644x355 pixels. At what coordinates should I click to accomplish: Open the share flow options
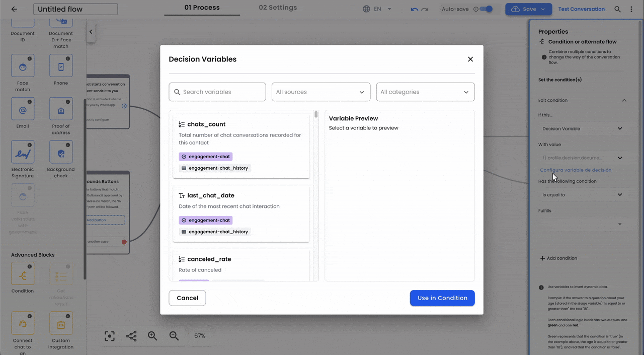[x=131, y=335]
